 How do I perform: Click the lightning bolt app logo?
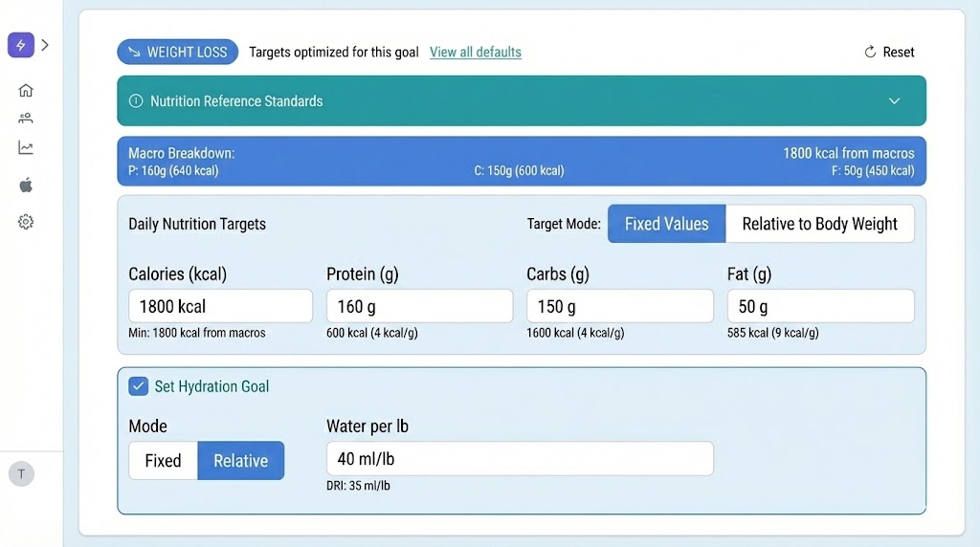21,45
